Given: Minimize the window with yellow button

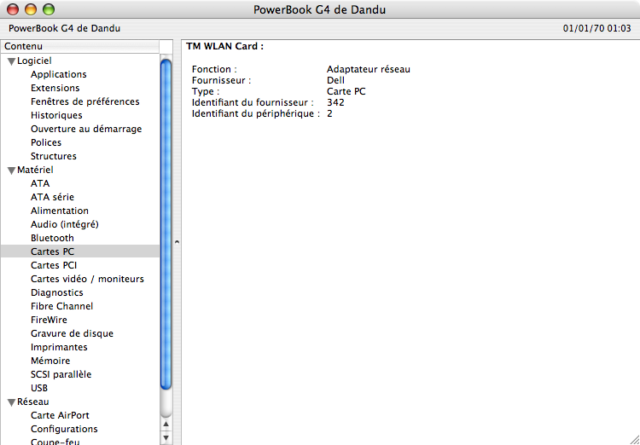Looking at the screenshot, I should coord(31,9).
